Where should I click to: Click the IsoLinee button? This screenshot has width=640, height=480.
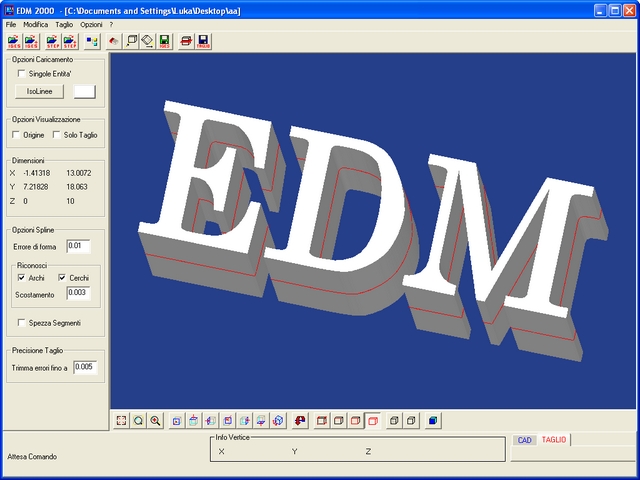pos(40,91)
